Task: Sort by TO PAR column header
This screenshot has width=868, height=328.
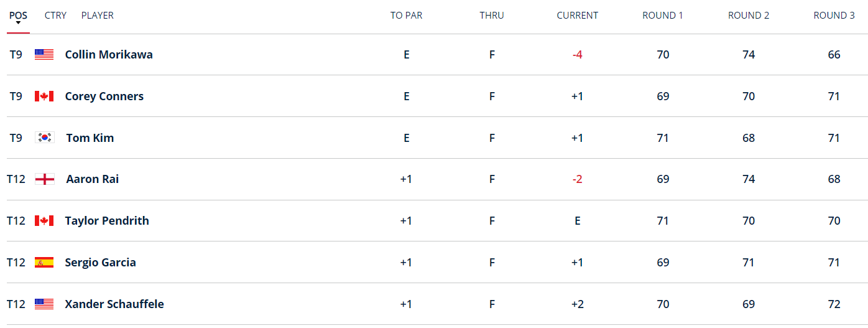Action: [406, 15]
